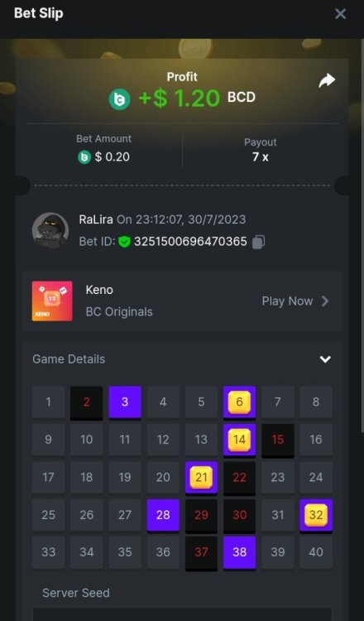Viewport: 364px width, 621px height.
Task: Click Keno tile number 40
Action: (x=316, y=552)
